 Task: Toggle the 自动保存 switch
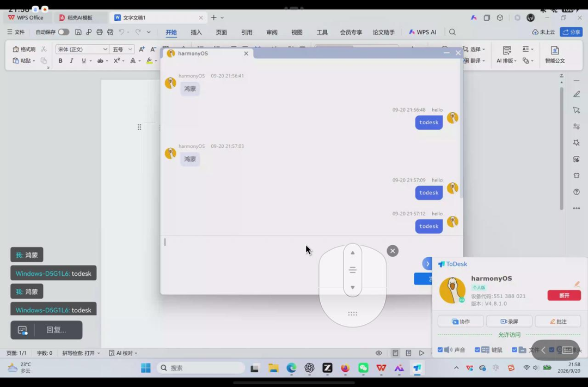click(63, 32)
